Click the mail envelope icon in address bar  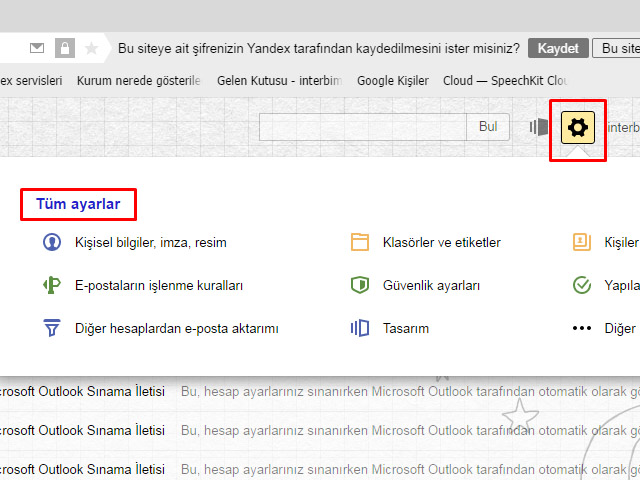coord(37,48)
